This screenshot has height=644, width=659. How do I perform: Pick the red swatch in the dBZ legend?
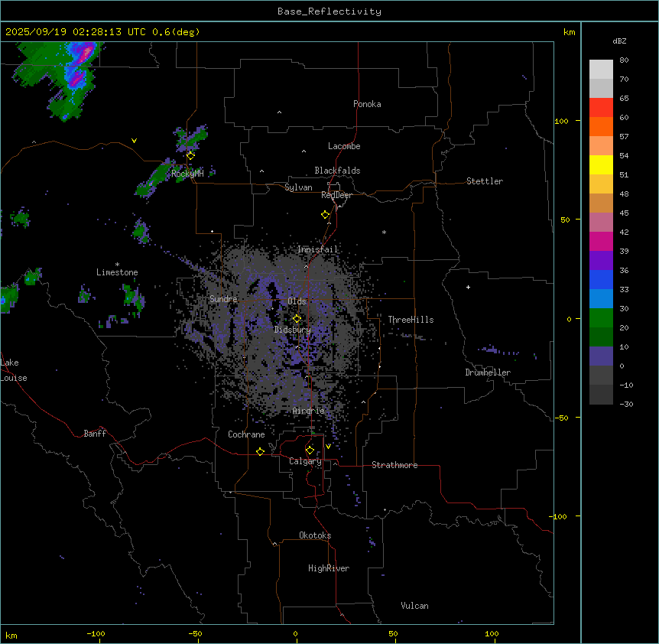(601, 108)
